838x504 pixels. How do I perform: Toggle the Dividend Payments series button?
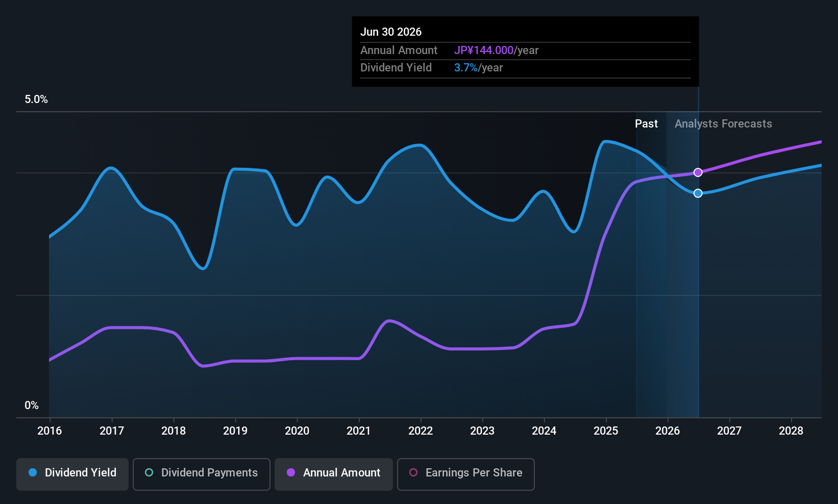pos(202,474)
